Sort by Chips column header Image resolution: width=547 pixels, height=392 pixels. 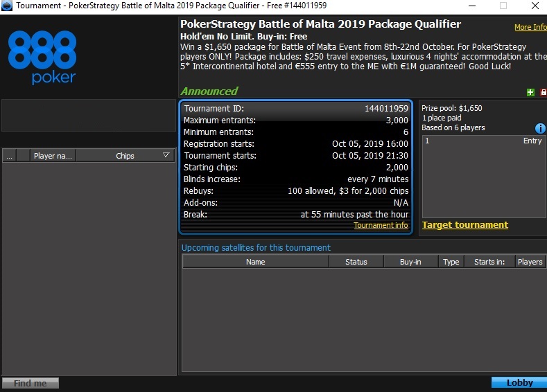[125, 156]
